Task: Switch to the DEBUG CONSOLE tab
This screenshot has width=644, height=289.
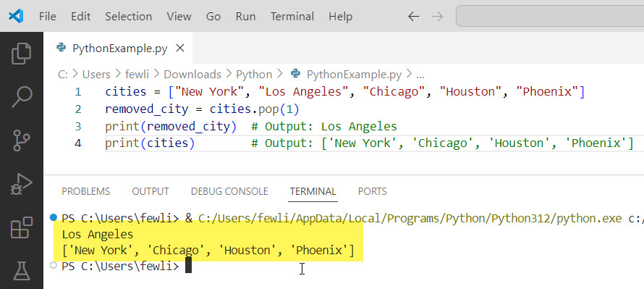Action: click(229, 191)
